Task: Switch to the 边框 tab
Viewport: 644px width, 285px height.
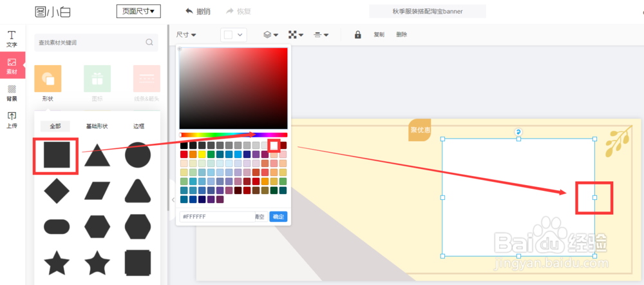Action: 139,126
